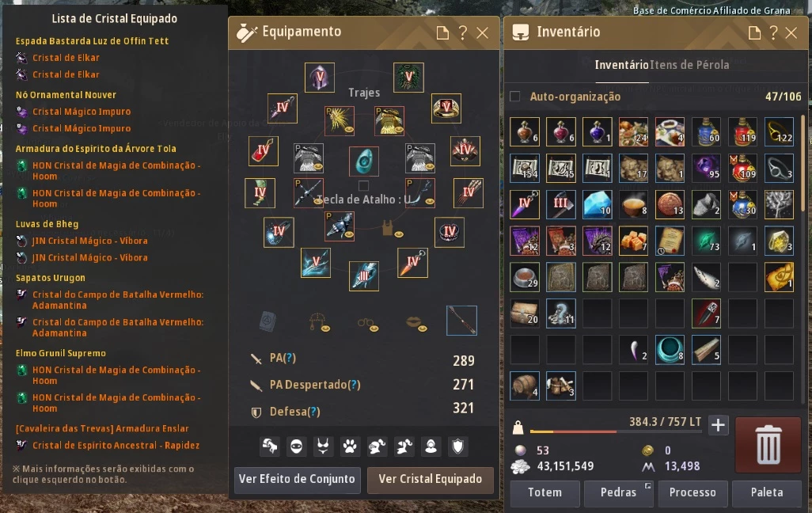Viewport: 812px width, 513px height.
Task: Click the wooden barrel item in inventory
Action: (x=525, y=386)
